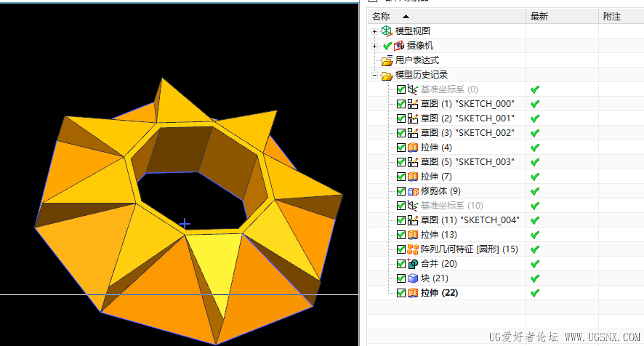The height and width of the screenshot is (346, 644).
Task: Toggle checkbox for 合并 (20)
Action: click(401, 264)
